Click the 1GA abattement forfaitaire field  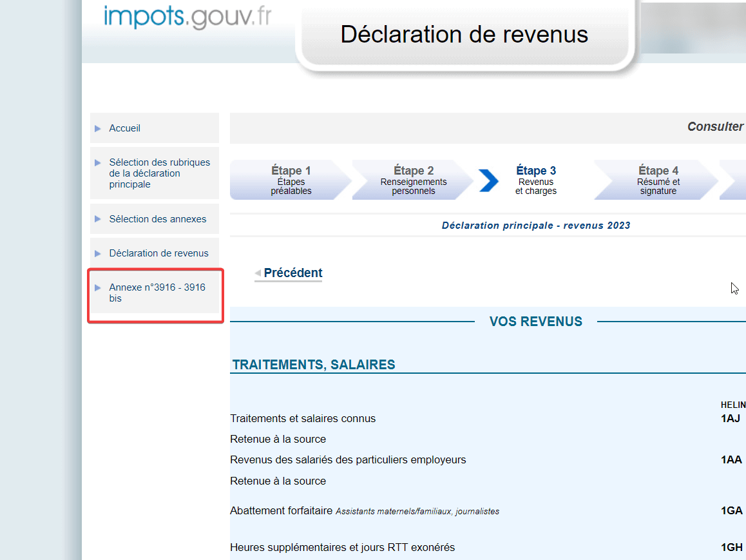click(x=731, y=510)
